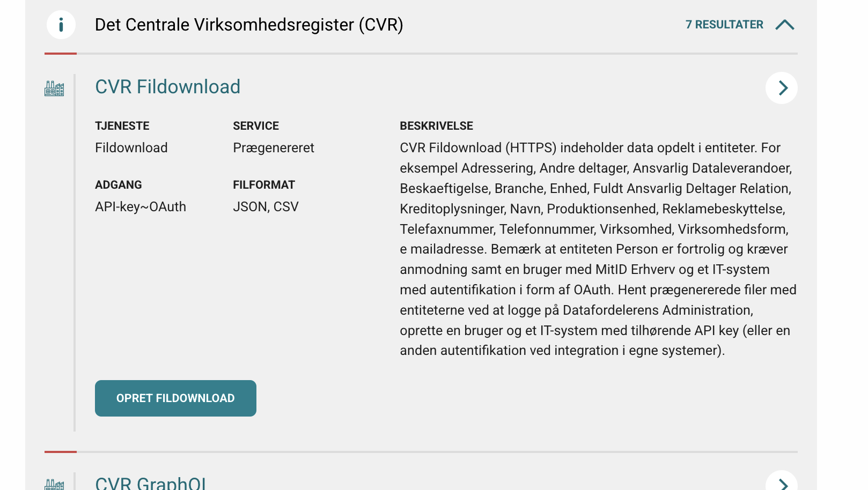Click the round arrow button for CVR GraphQL
Screen dimensions: 868x490
point(781,483)
